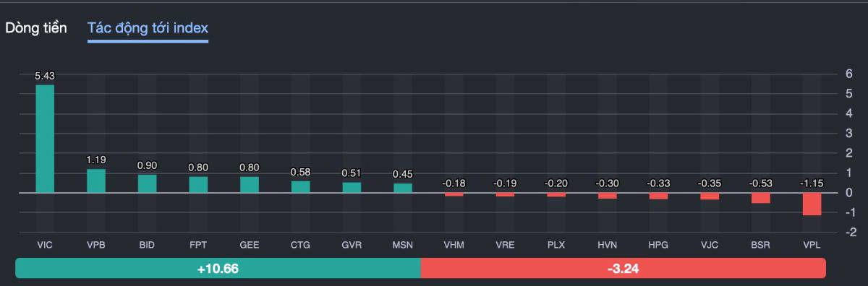The width and height of the screenshot is (868, 286).
Task: Click the 1.19 value above VPB
Action: tap(96, 160)
